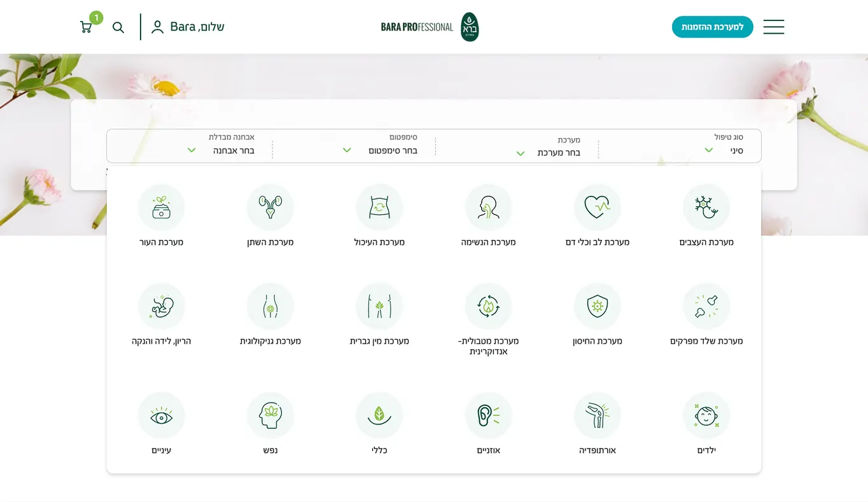Choose the children icon (ילדים)

pyautogui.click(x=706, y=415)
